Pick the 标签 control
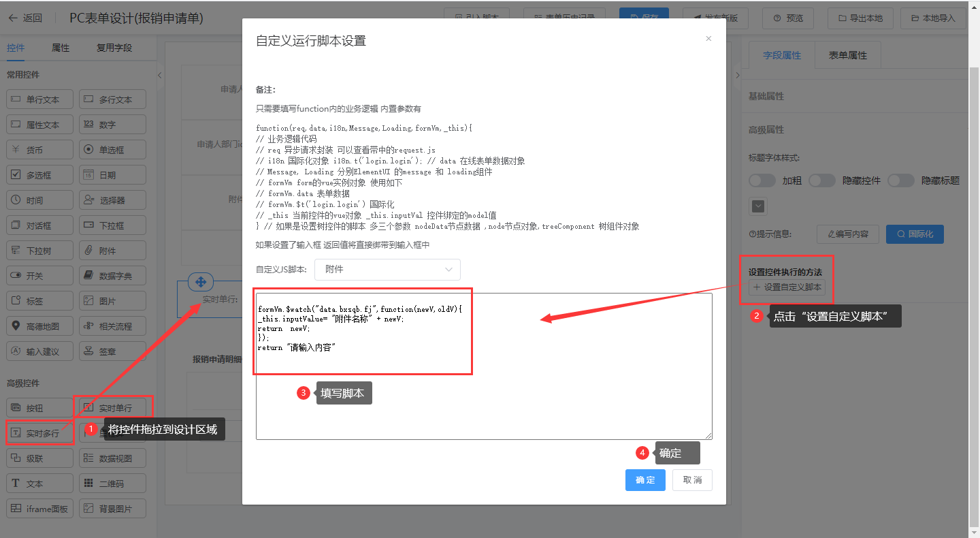 39,301
